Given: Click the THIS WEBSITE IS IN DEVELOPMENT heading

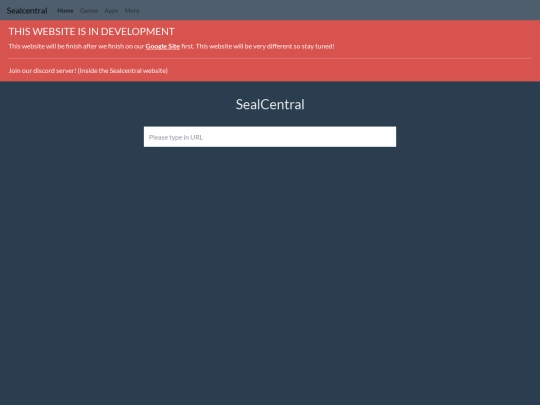Looking at the screenshot, I should (92, 31).
